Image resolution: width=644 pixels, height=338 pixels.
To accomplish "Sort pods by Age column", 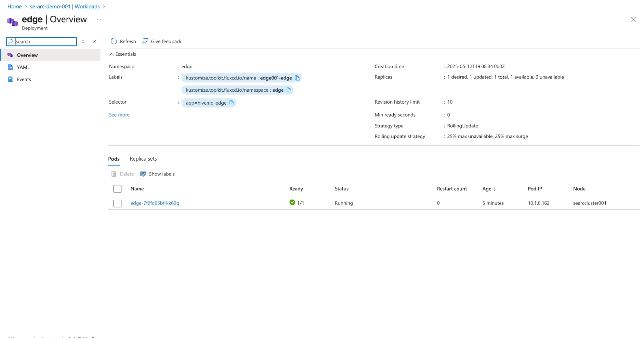I will point(489,189).
